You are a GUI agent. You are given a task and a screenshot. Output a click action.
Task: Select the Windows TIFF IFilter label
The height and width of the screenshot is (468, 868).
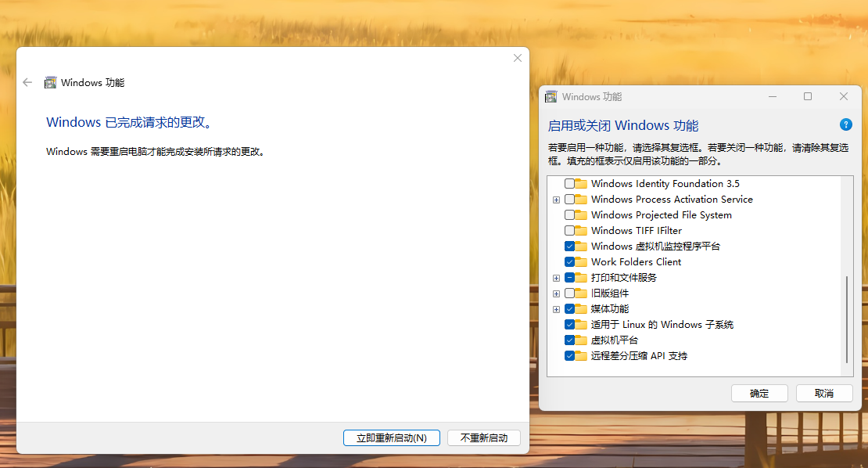[x=636, y=230]
